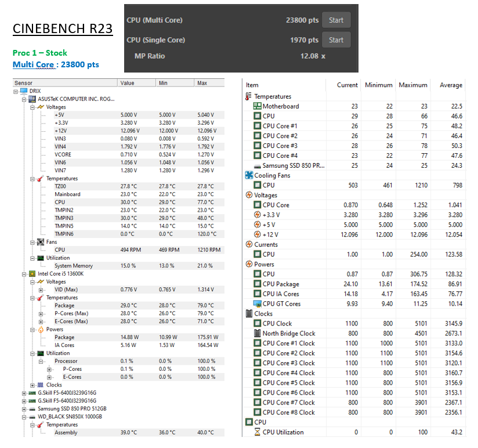Expand the P-Cores (Max) temperature row
This screenshot has height=448, width=478.
coord(41,313)
